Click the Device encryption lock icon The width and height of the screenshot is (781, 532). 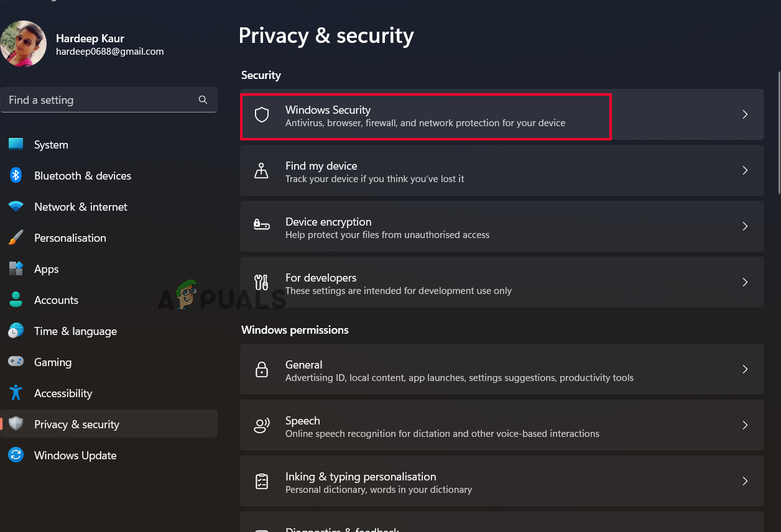[x=262, y=226]
